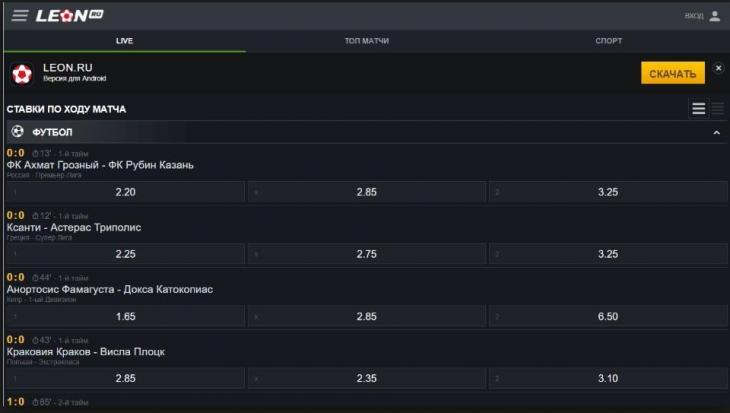Open the user login profile icon
This screenshot has height=413, width=730.
714,16
